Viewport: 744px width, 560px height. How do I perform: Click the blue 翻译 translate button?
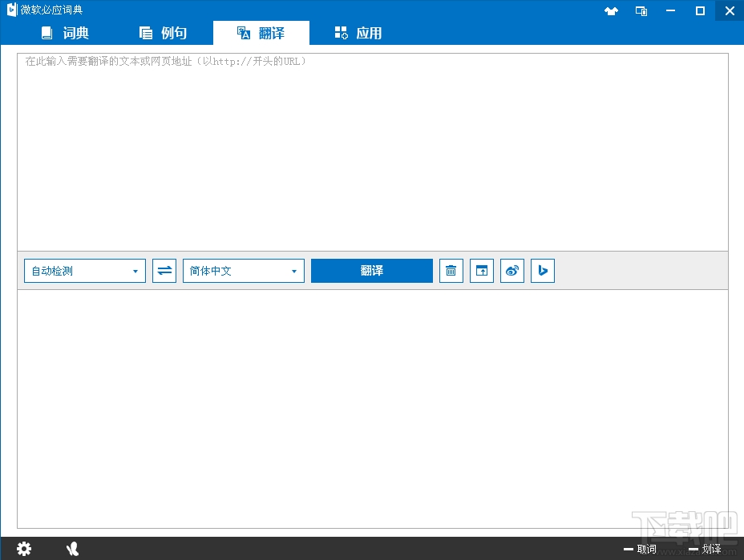[x=372, y=271]
